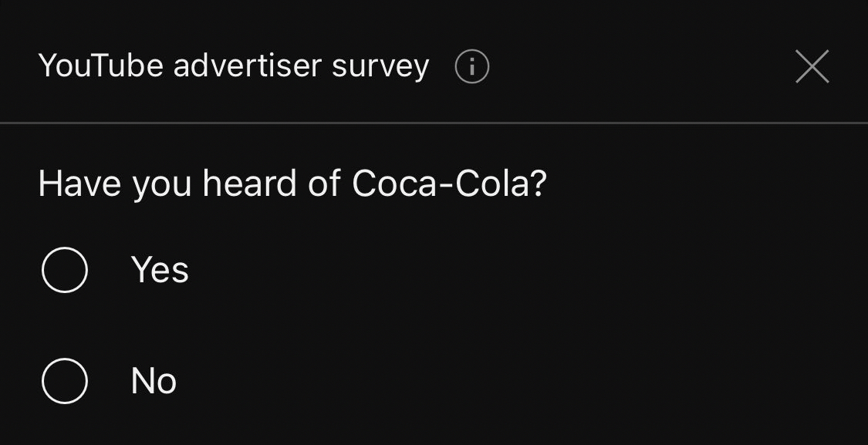This screenshot has width=868, height=445.
Task: Answer No to having heard of Coca-Cola
Action: point(64,380)
